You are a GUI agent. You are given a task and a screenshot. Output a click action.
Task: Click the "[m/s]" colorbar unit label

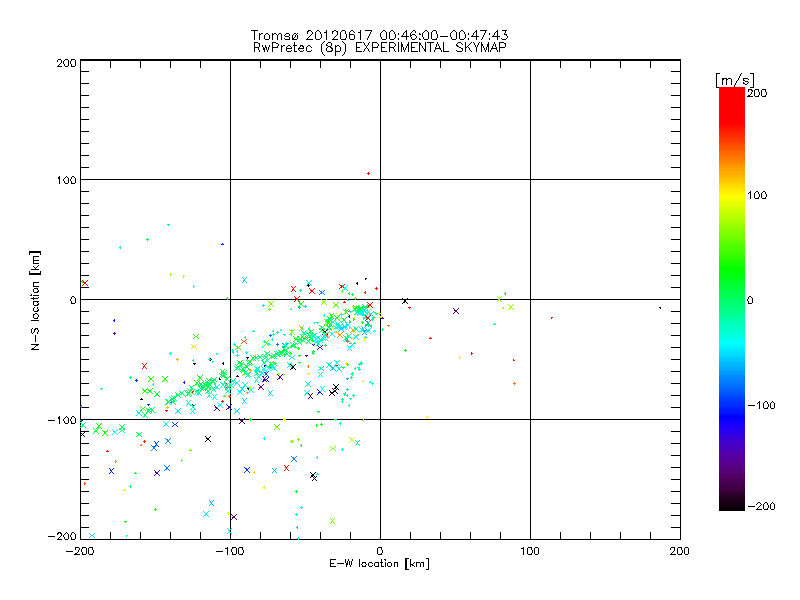tap(735, 80)
